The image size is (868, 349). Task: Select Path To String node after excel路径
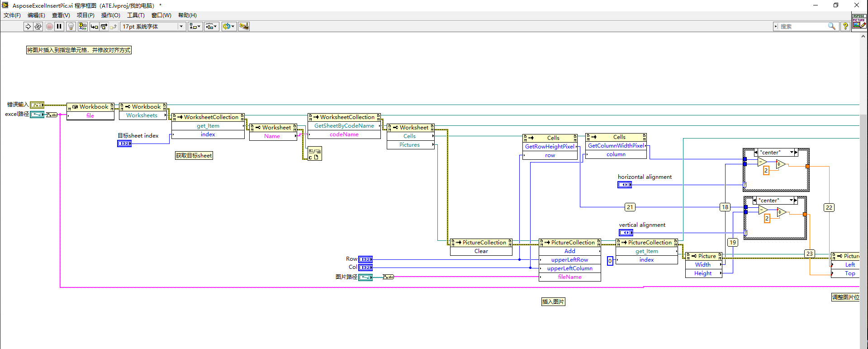52,115
